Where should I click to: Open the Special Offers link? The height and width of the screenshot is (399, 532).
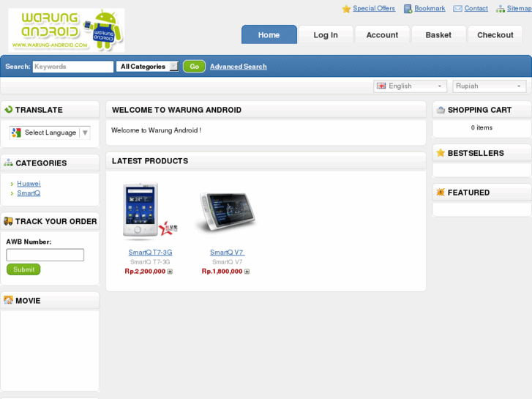tap(374, 9)
